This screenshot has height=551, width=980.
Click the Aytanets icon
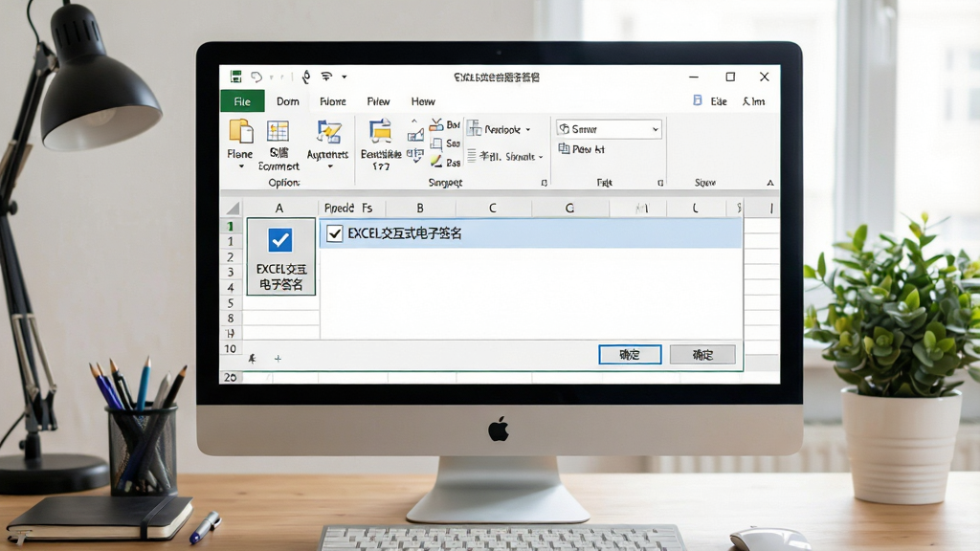pos(329,132)
